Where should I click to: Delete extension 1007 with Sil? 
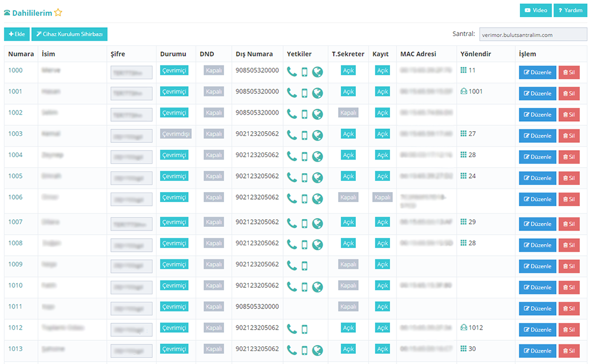569,224
